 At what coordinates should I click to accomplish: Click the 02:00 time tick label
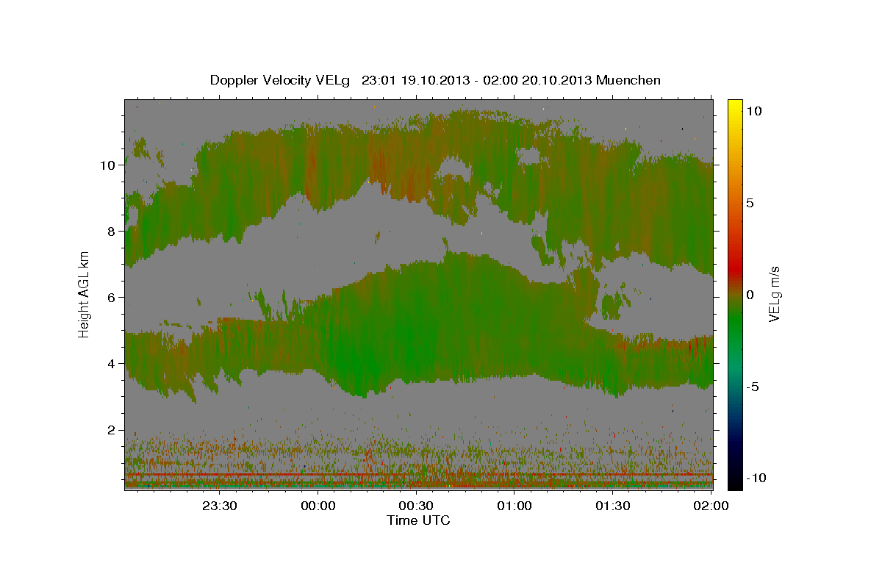click(x=711, y=506)
